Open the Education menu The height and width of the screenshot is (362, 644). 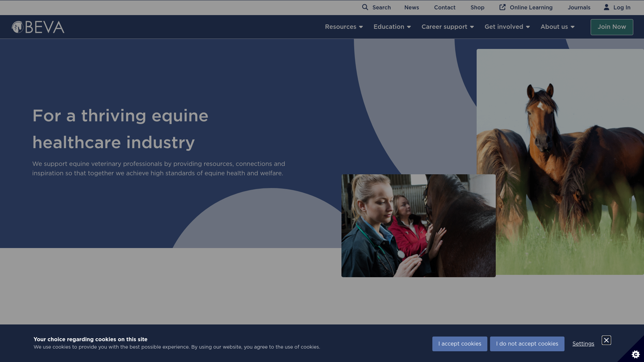point(389,27)
